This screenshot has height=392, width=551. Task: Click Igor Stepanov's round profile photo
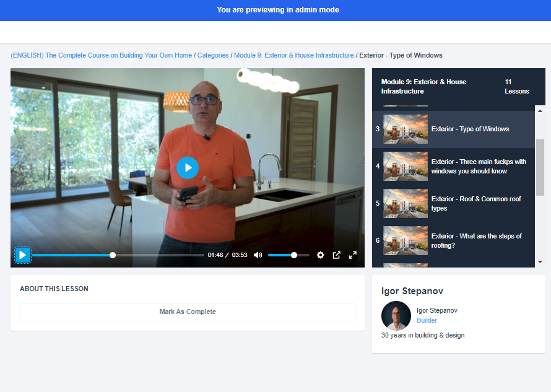click(x=396, y=316)
